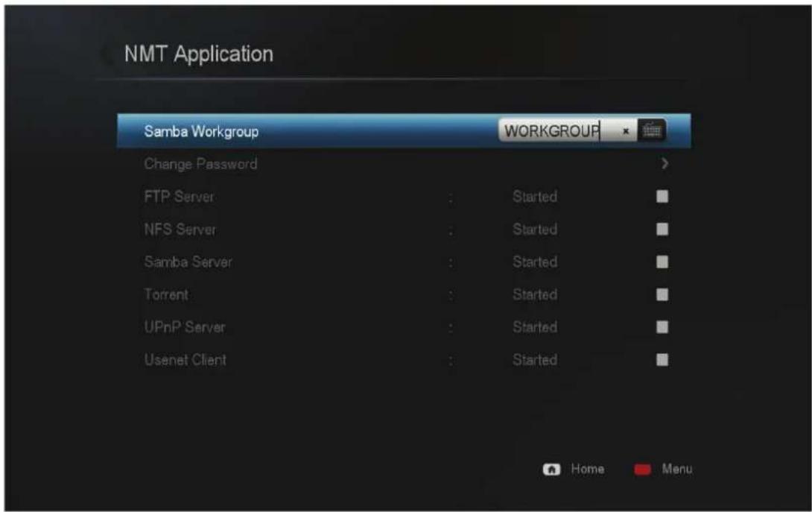Viewport: 812px width, 512px height.
Task: Click the Home icon
Action: point(551,470)
